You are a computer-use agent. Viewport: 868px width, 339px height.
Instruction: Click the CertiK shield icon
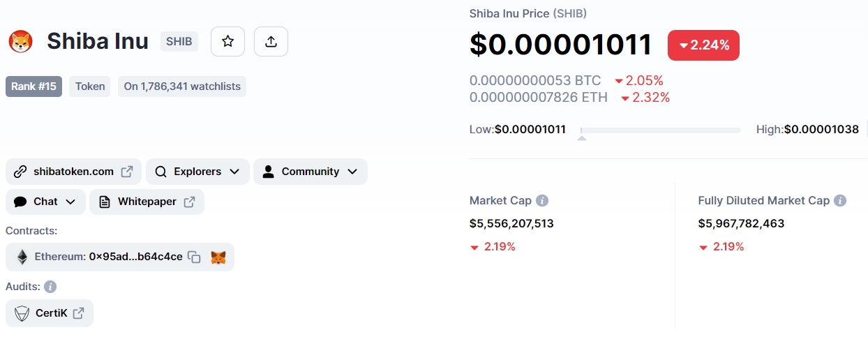(x=22, y=313)
